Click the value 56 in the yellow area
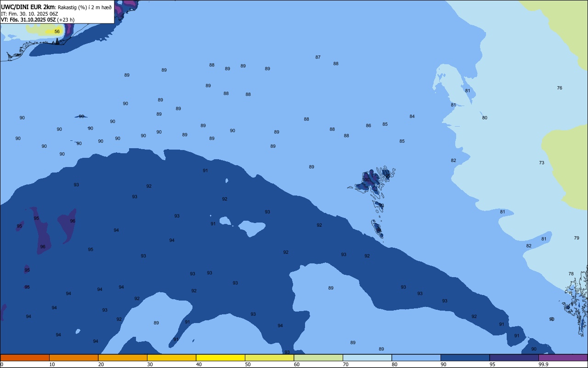The width and height of the screenshot is (588, 368). (57, 32)
